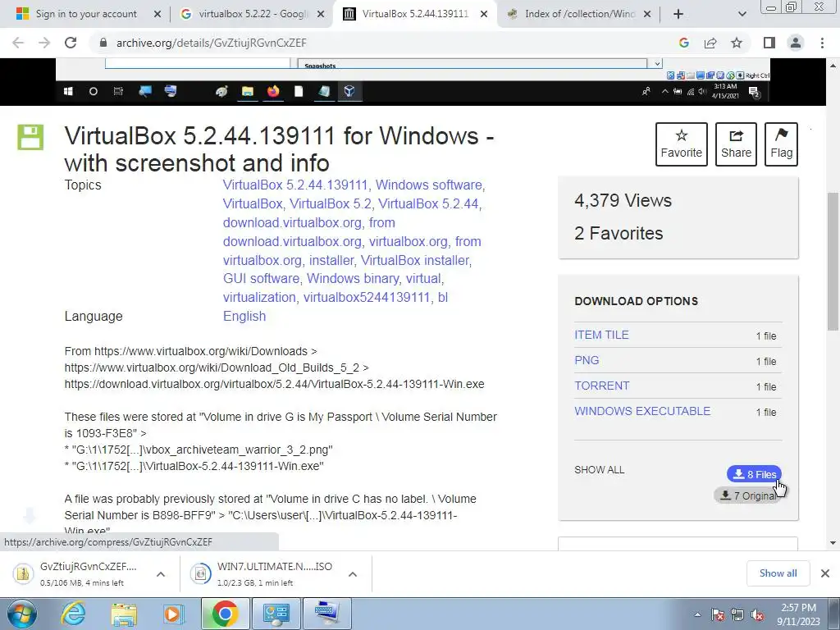Click the green floppy disk software icon

click(x=30, y=137)
